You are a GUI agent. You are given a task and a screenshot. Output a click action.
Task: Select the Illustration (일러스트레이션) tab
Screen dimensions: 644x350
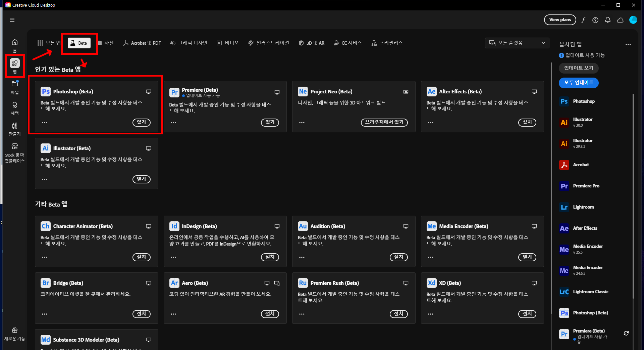point(268,43)
